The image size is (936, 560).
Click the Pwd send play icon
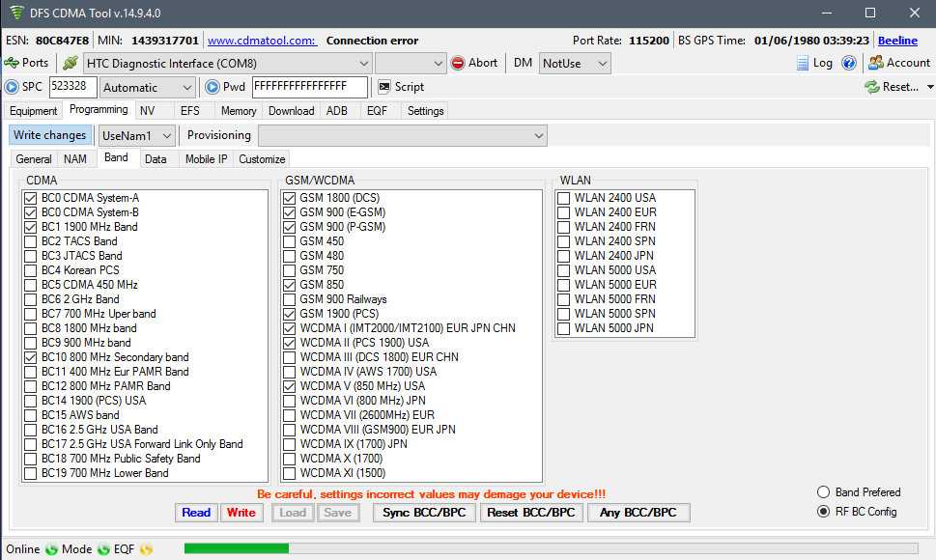(212, 87)
